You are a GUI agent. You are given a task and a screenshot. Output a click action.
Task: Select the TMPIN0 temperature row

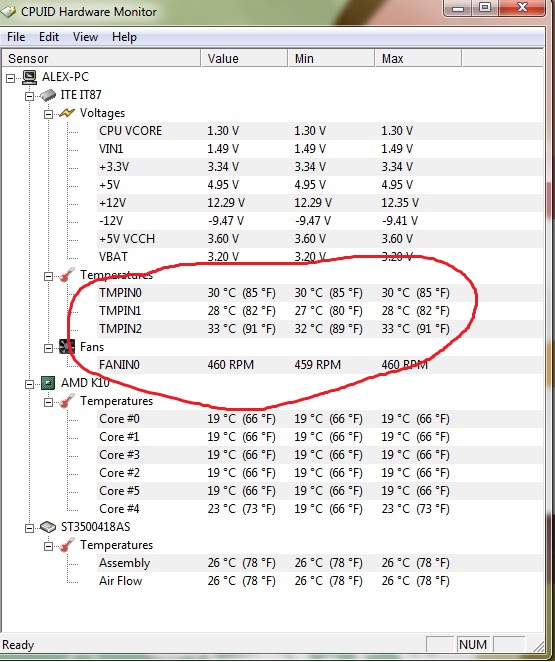(320, 293)
